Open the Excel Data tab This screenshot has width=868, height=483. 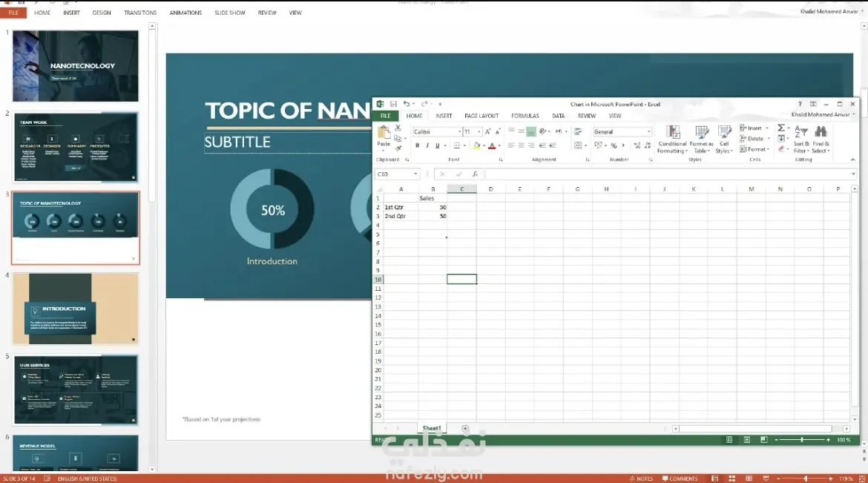pos(559,116)
